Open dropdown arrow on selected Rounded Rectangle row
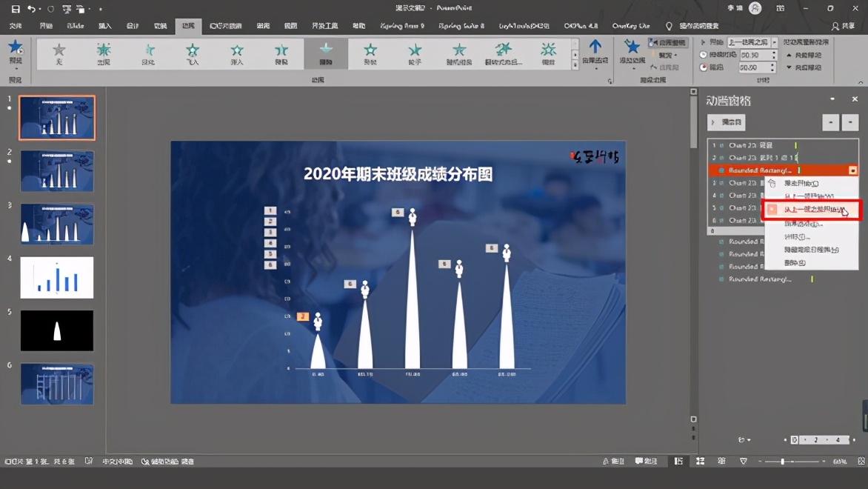Viewport: 868px width, 489px height. pos(852,170)
